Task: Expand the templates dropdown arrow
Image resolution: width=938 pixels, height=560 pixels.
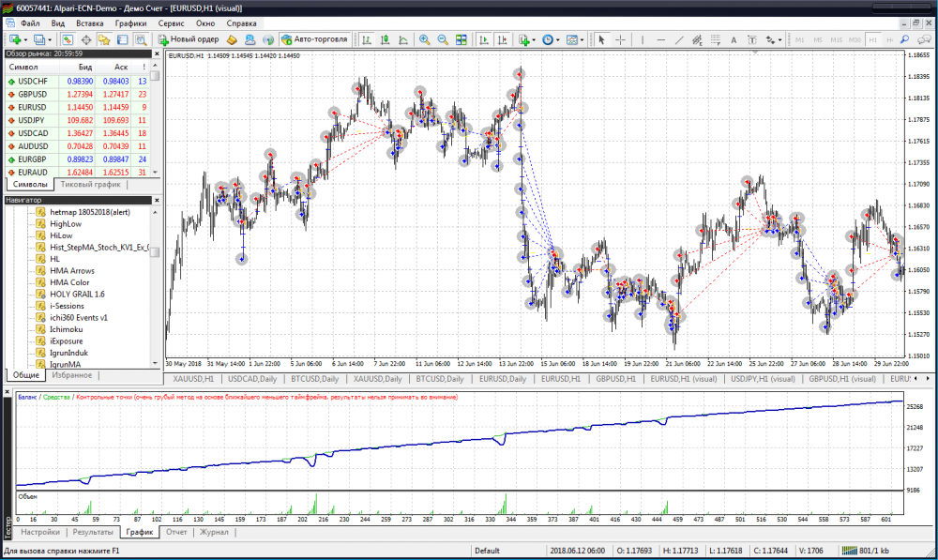Action: tap(582, 40)
